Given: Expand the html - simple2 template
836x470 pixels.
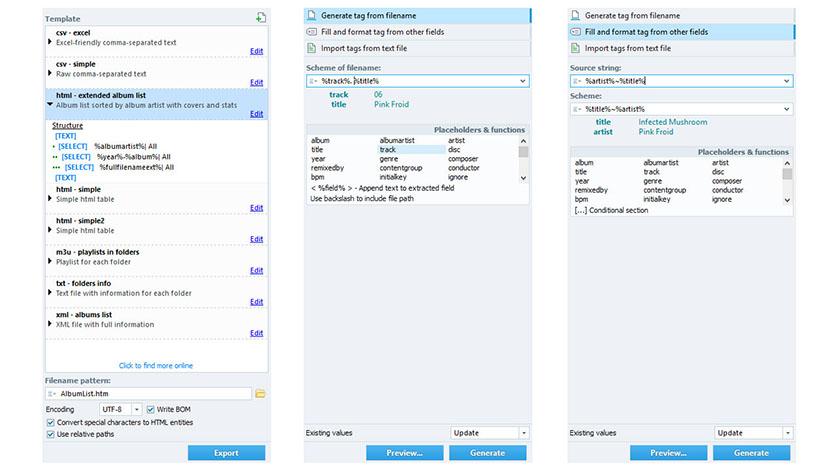Looking at the screenshot, I should 50,230.
